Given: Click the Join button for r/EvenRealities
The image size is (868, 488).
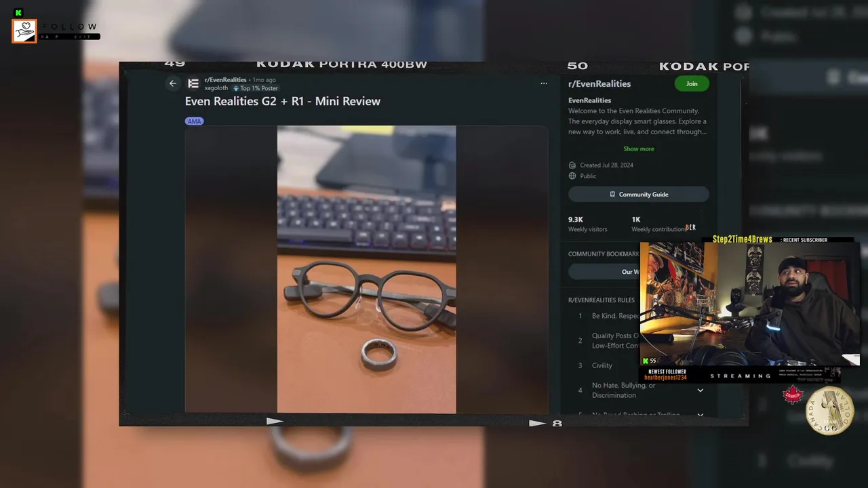Looking at the screenshot, I should click(692, 84).
